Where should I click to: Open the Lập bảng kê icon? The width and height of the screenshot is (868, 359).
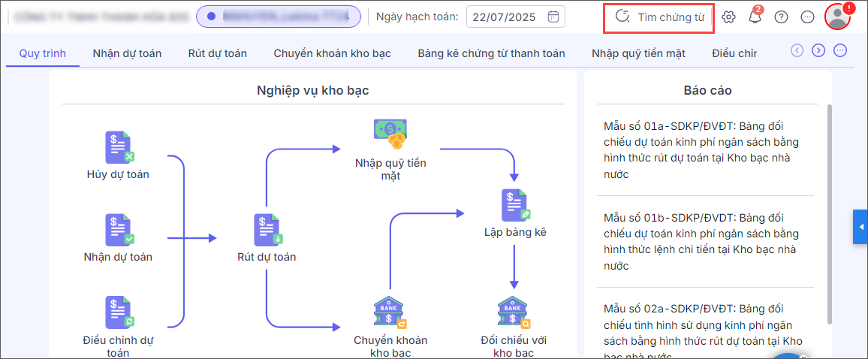coord(516,205)
